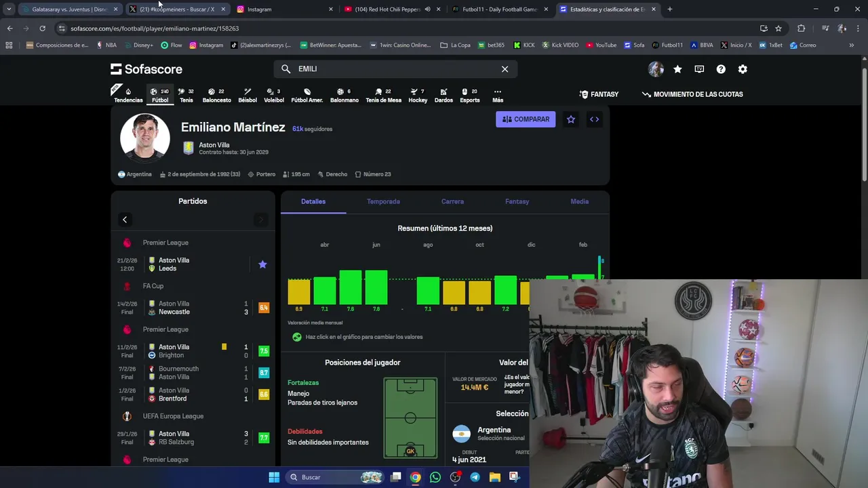Reload the page

pos(42,28)
